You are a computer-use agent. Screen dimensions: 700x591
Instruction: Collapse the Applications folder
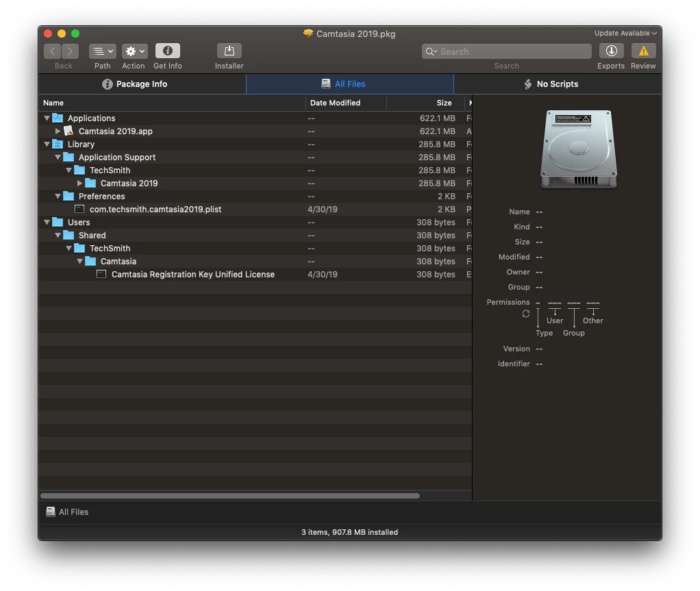coord(47,118)
